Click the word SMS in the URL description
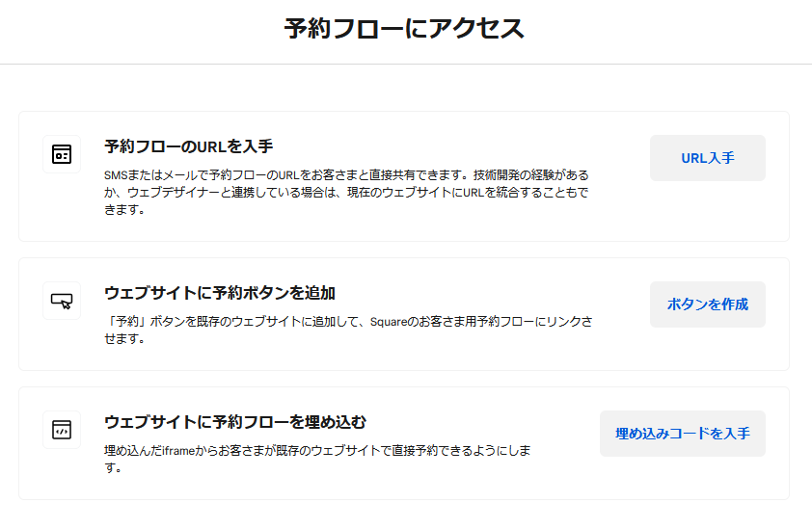Viewport: 812px width, 529px height. pos(116,175)
